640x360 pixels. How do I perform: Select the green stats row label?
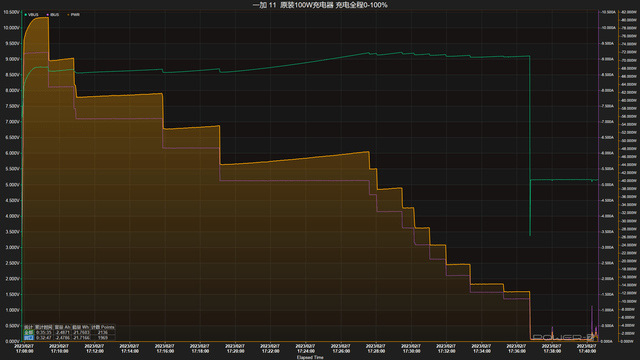28,333
